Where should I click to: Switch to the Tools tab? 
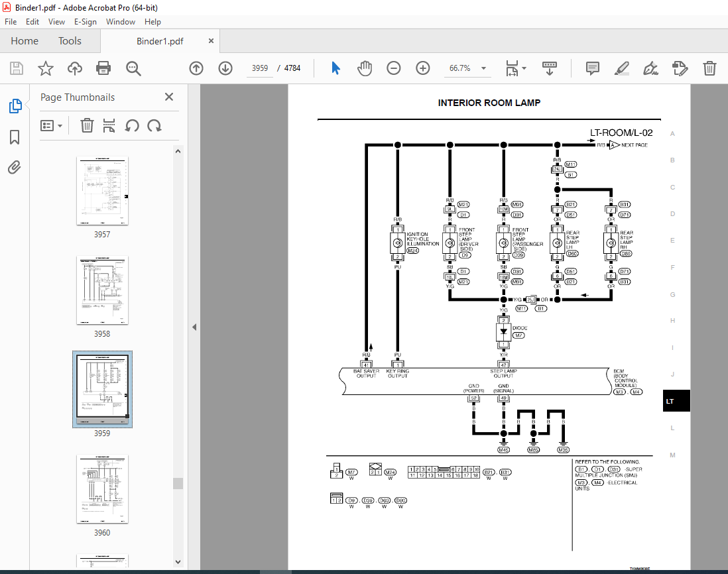(x=70, y=41)
